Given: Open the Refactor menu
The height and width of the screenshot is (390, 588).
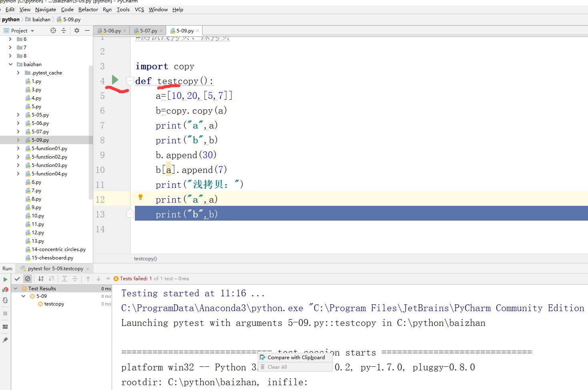Looking at the screenshot, I should click(88, 9).
